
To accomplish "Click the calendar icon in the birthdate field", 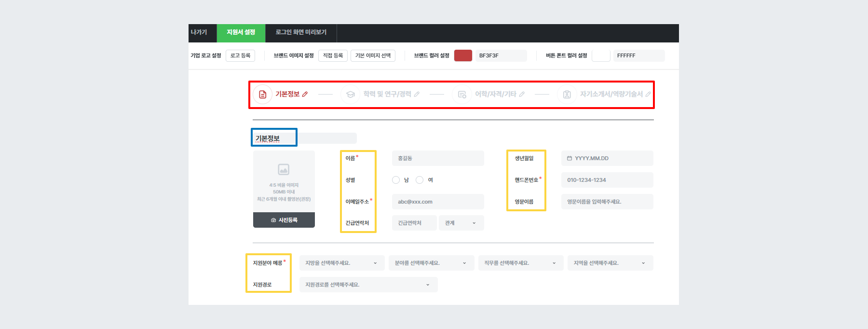I will tap(570, 158).
